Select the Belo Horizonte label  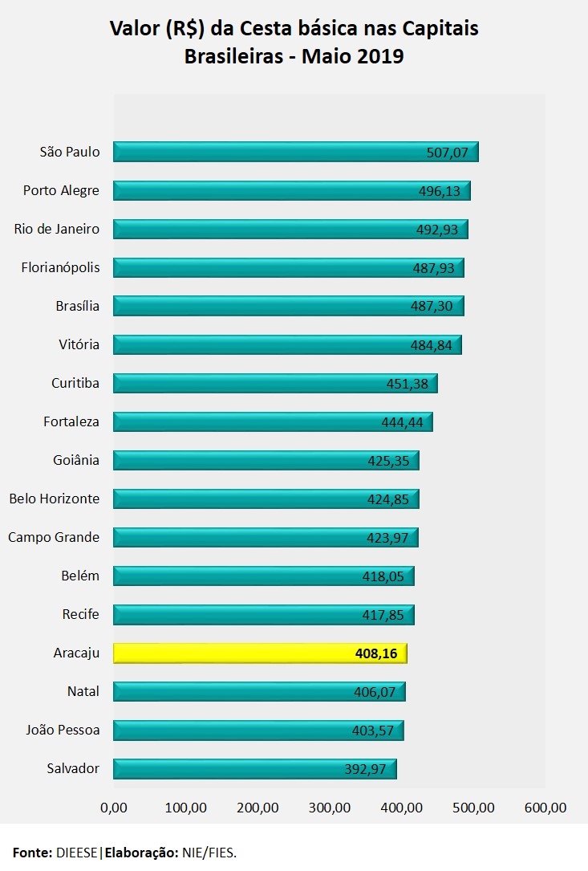[x=55, y=499]
